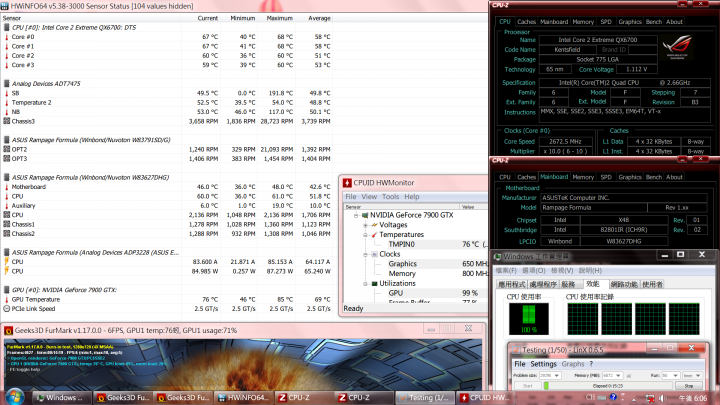Image resolution: width=720 pixels, height=405 pixels.
Task: Click the HWiNFO64 title bar icon
Action: [x=5, y=6]
